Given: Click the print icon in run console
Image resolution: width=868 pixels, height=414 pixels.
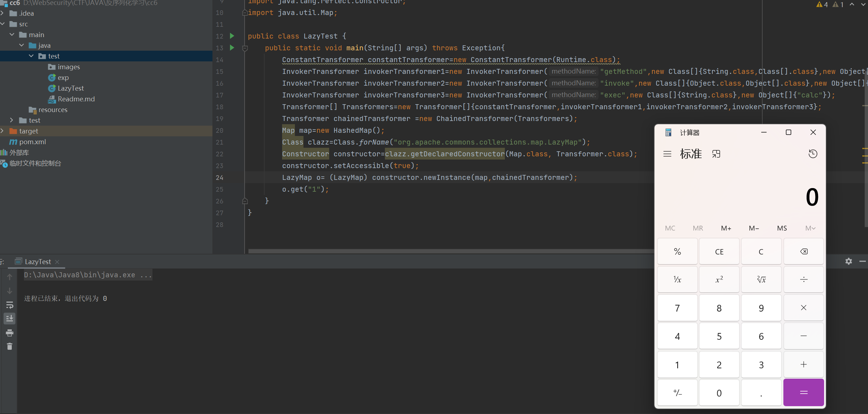Looking at the screenshot, I should click(10, 333).
